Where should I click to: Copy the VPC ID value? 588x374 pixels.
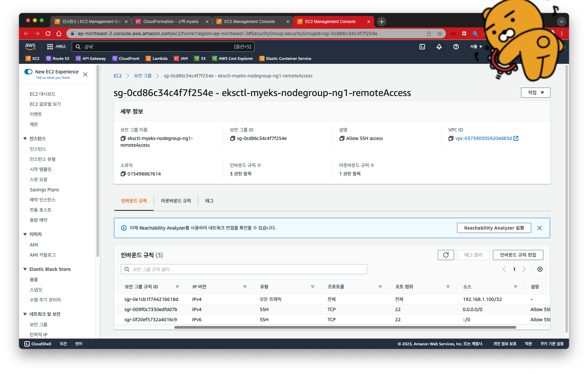(451, 138)
